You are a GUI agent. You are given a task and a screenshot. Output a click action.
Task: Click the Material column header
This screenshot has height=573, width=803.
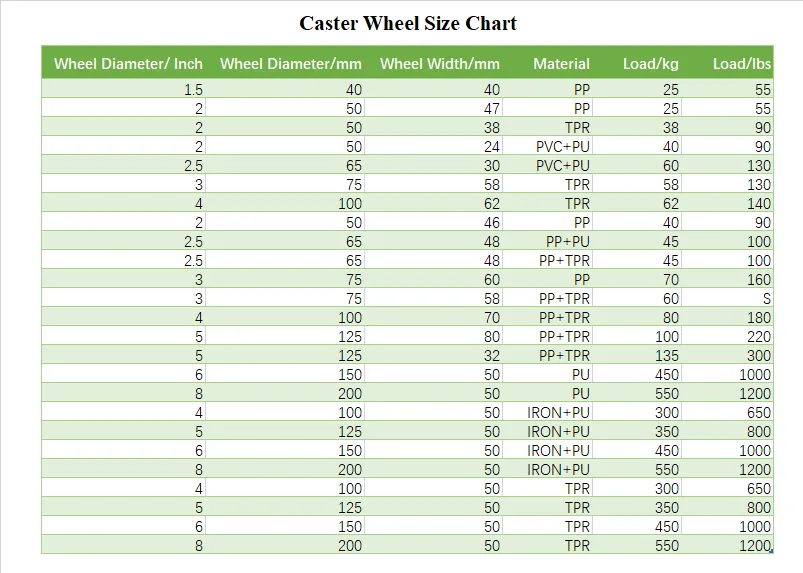tap(561, 64)
